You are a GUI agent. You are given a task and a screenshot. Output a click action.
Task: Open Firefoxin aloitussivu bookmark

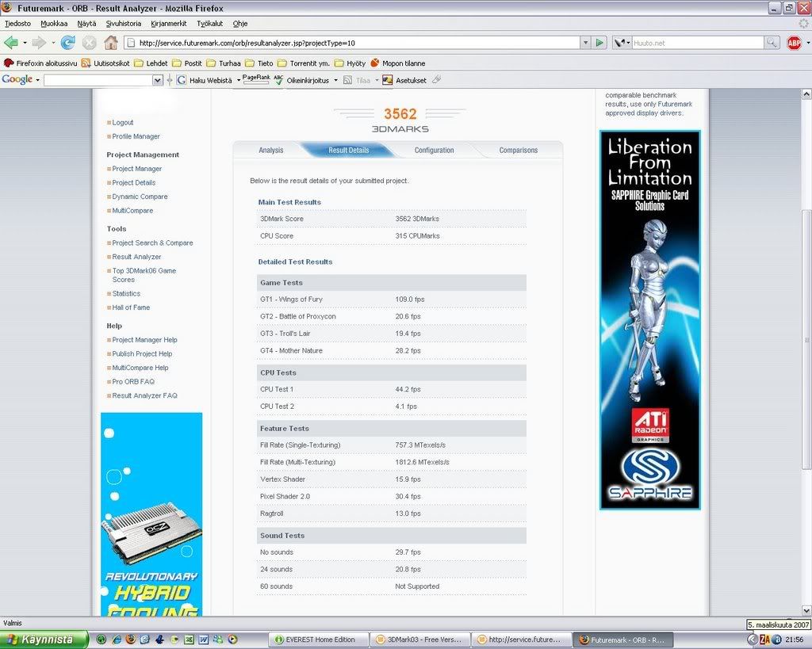point(40,63)
